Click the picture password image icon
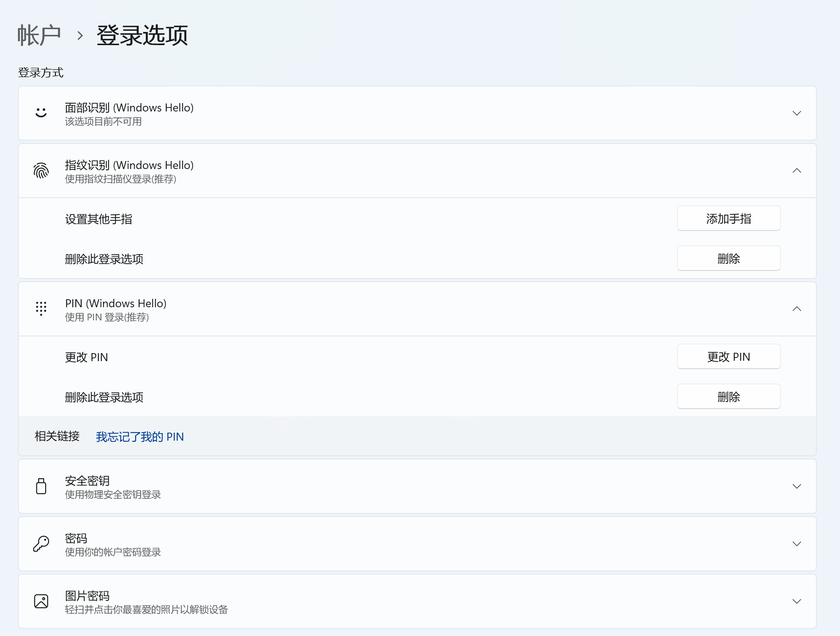 [41, 601]
